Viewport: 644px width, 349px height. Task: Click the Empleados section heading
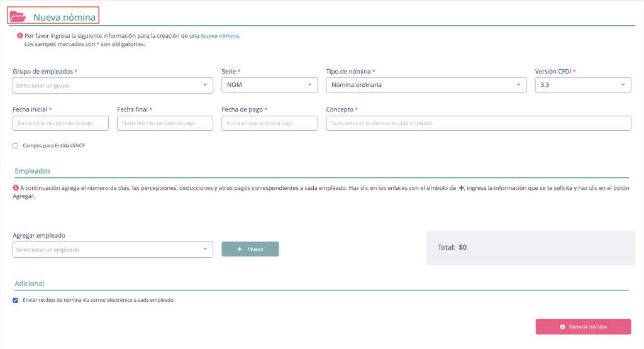[x=33, y=171]
